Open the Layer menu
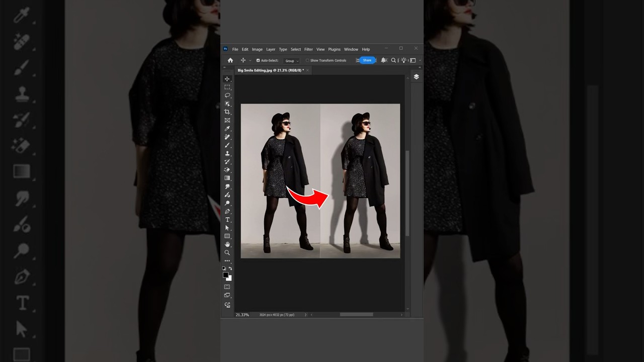This screenshot has height=362, width=644. pyautogui.click(x=271, y=49)
